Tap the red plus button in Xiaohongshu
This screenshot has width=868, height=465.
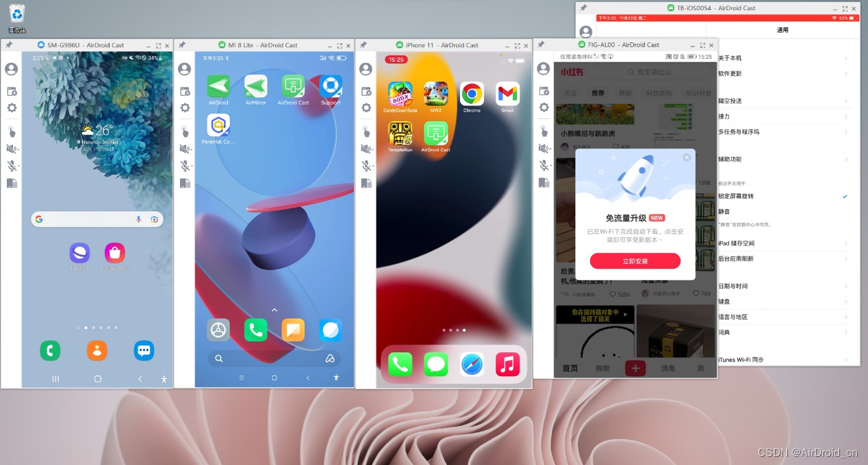(x=635, y=368)
